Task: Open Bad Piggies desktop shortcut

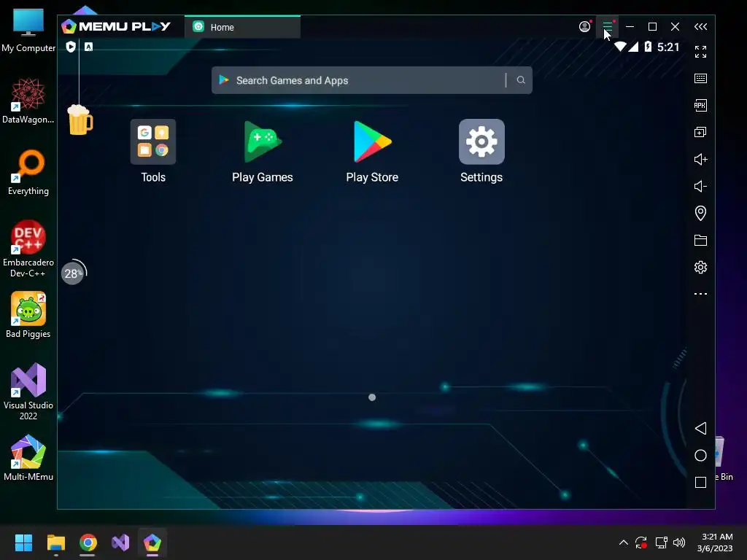Action: [x=28, y=315]
